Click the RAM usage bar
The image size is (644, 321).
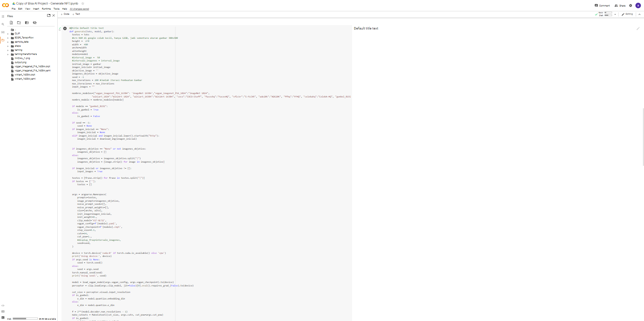pos(608,13)
